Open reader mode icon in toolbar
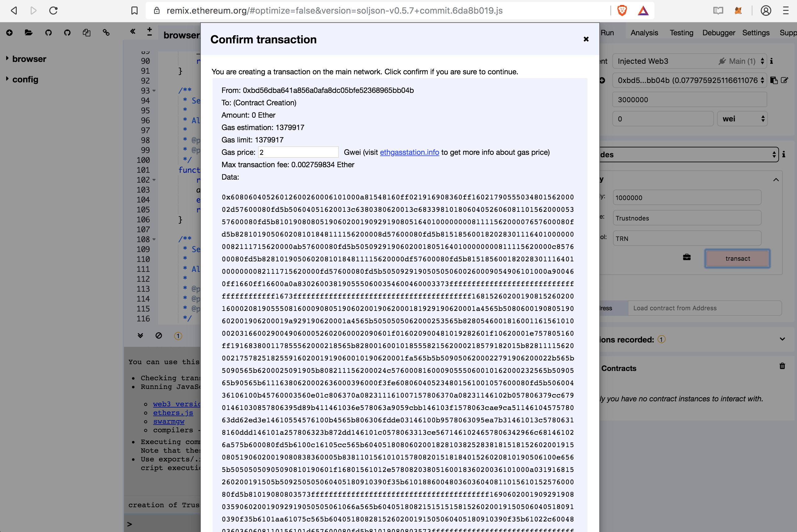797x532 pixels. point(718,11)
